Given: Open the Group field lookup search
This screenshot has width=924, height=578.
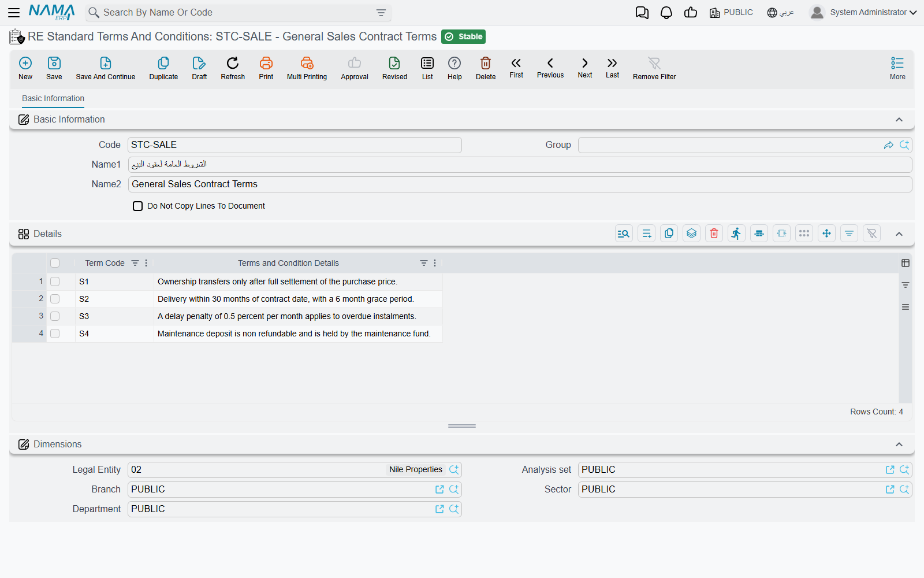Looking at the screenshot, I should 904,145.
